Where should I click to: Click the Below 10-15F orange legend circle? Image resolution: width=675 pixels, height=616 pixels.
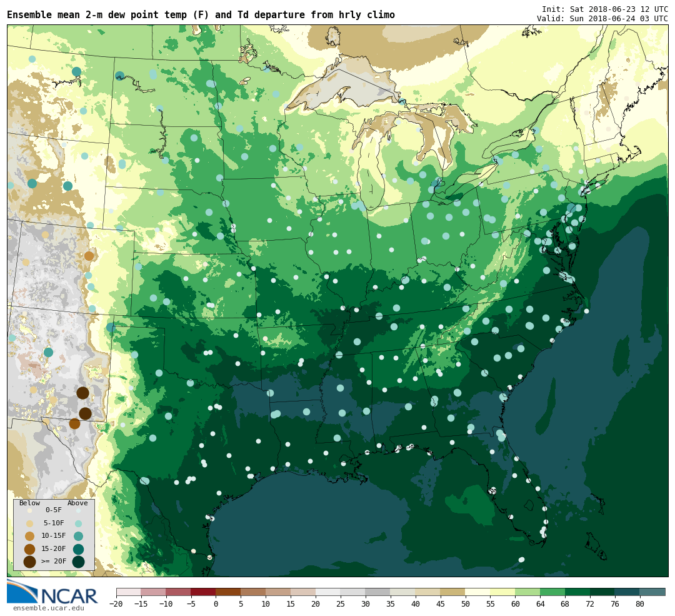pyautogui.click(x=30, y=537)
